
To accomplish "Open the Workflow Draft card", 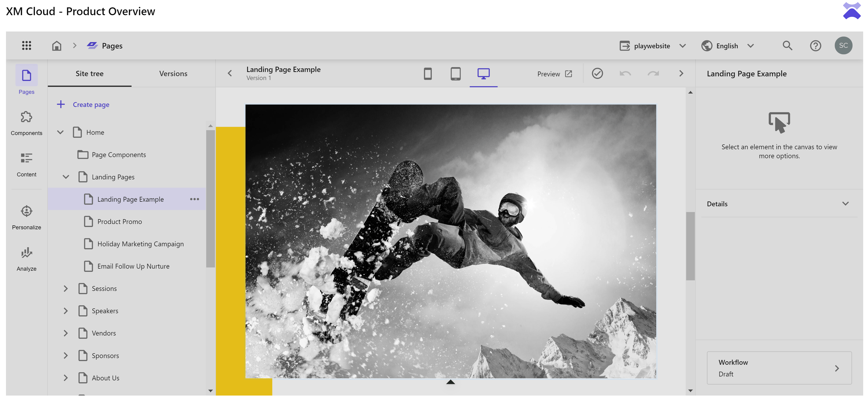I will (x=779, y=368).
